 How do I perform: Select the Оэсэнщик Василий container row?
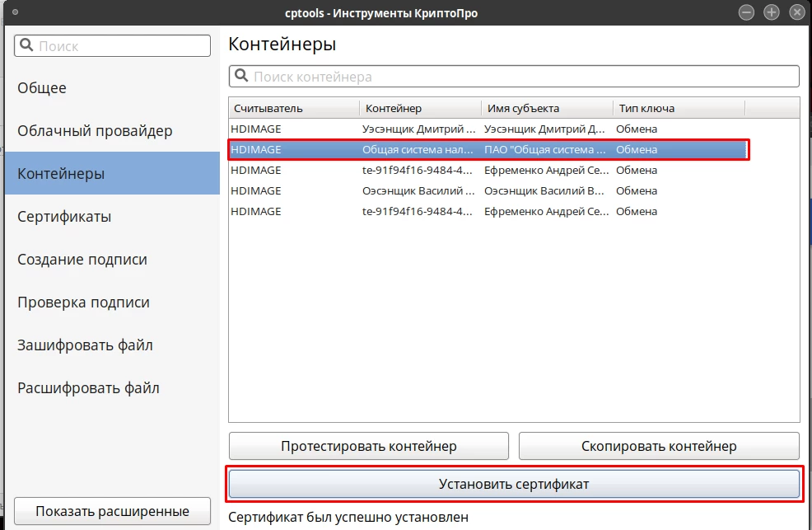[x=488, y=191]
